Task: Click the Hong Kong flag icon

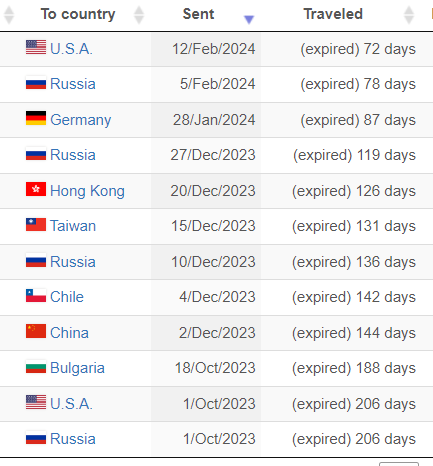Action: pos(36,189)
